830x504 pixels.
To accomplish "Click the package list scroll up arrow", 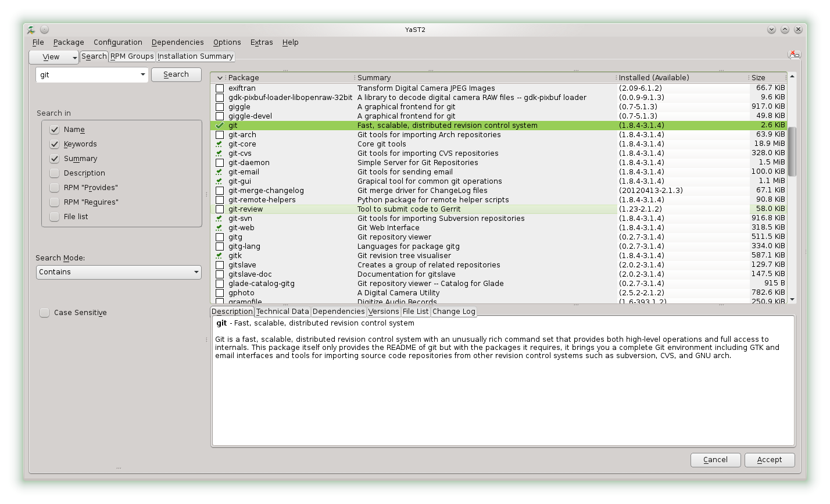I will [x=792, y=77].
